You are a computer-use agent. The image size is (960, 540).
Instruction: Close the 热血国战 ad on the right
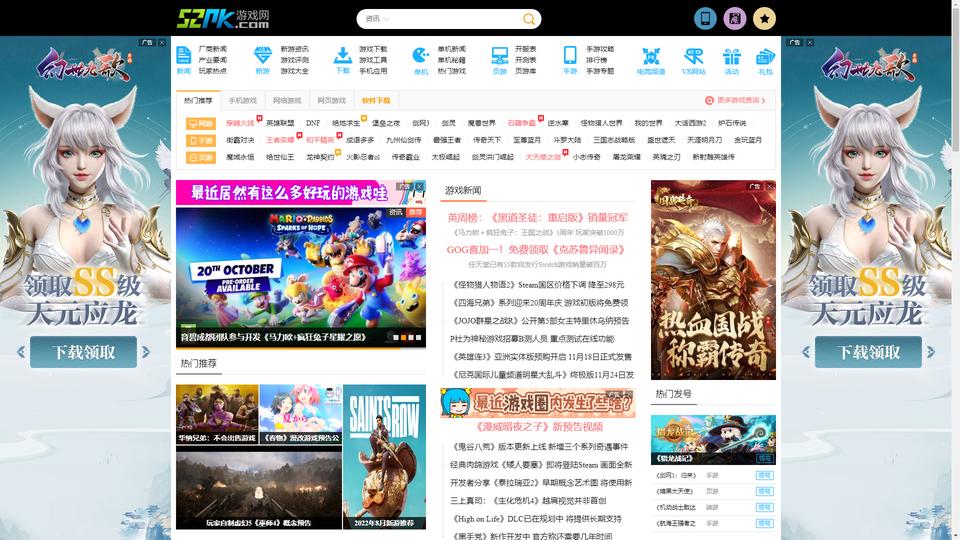coord(770,186)
